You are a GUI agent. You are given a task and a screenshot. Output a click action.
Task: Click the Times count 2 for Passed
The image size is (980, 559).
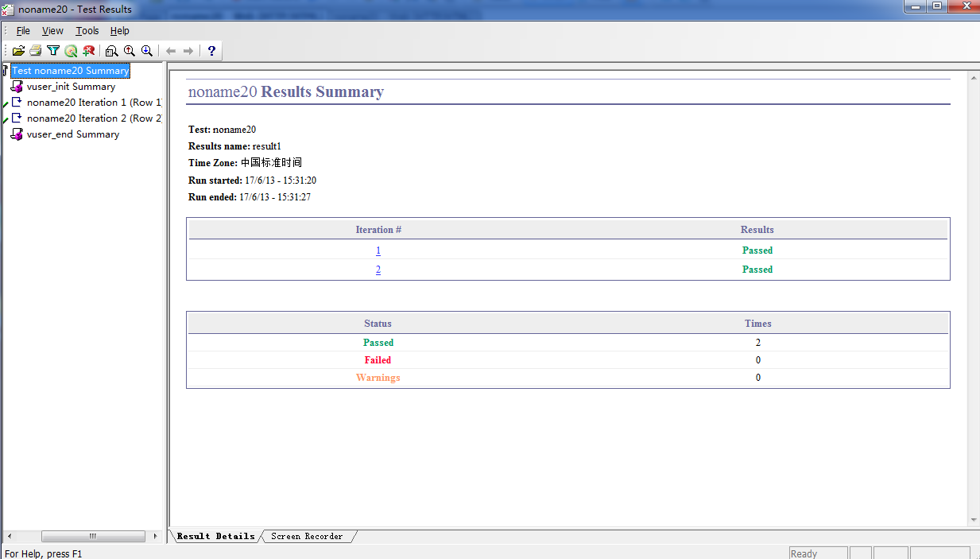[758, 343]
